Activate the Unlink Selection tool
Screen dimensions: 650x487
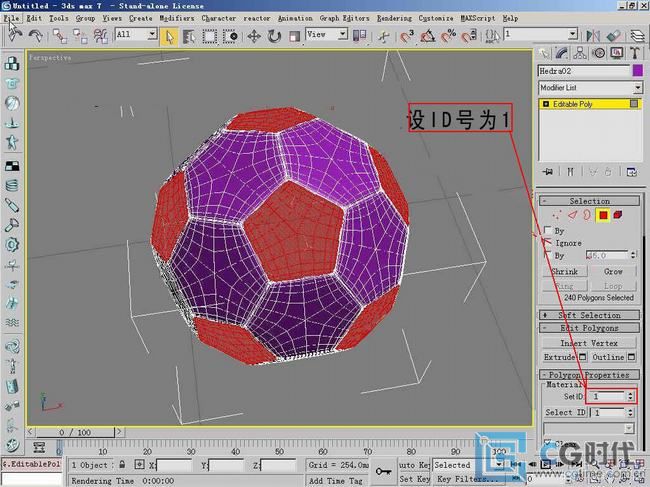click(80, 36)
